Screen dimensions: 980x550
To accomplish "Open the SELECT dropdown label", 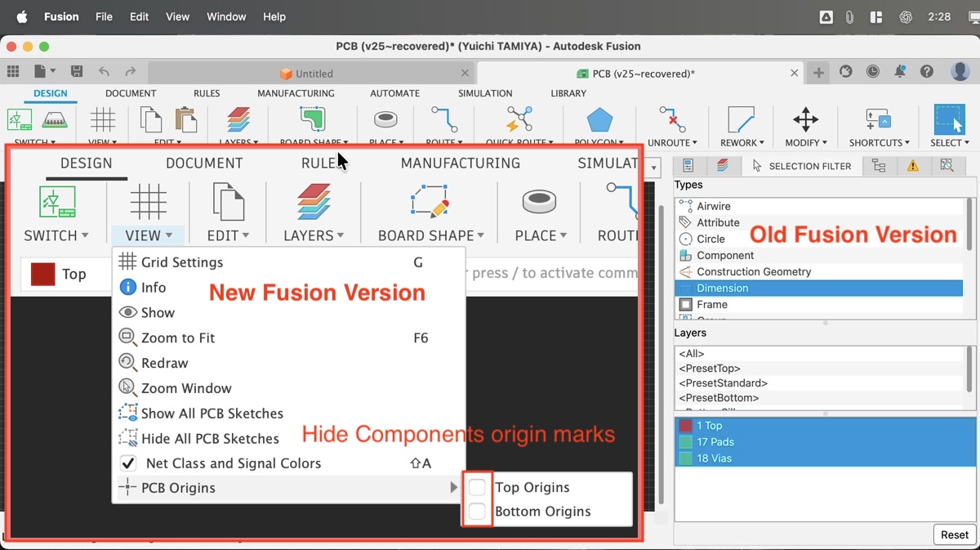I will click(950, 142).
